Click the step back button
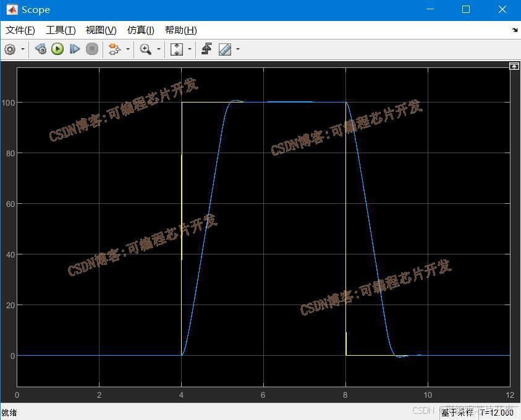 (41, 49)
